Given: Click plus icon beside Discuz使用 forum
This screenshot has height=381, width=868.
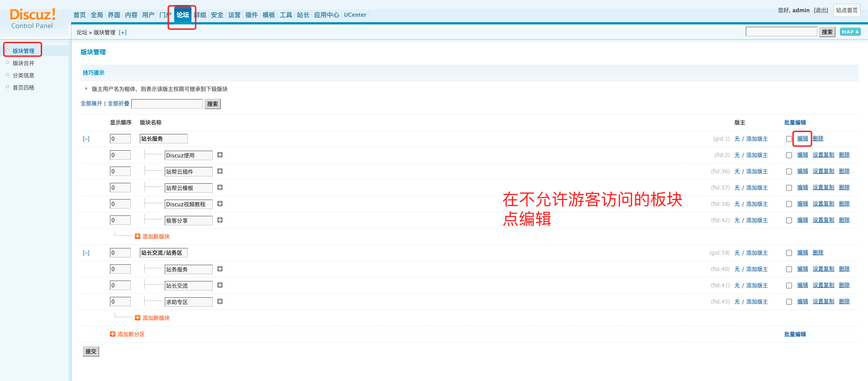Looking at the screenshot, I should pyautogui.click(x=220, y=155).
